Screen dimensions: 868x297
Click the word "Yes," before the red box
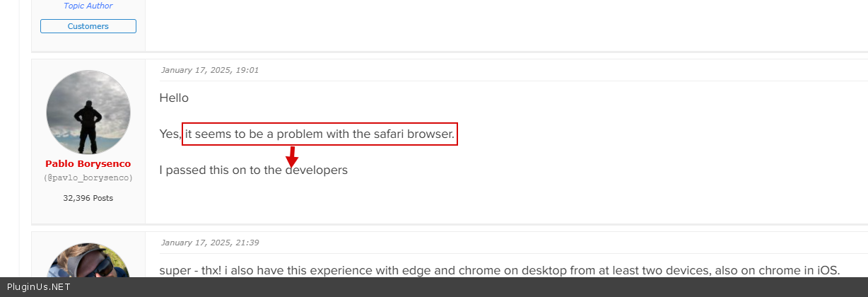[170, 134]
